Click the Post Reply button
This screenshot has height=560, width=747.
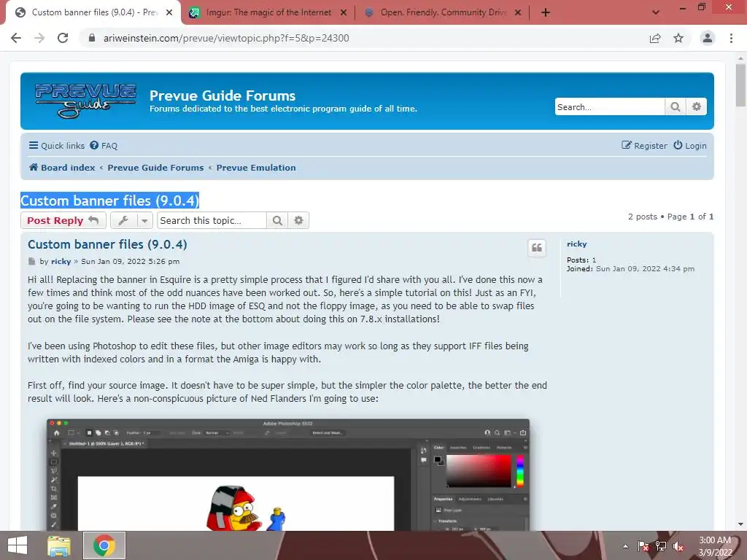pyautogui.click(x=63, y=220)
